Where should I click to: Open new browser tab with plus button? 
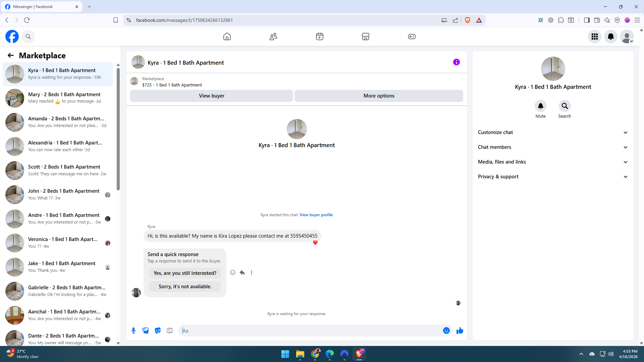coord(89,7)
